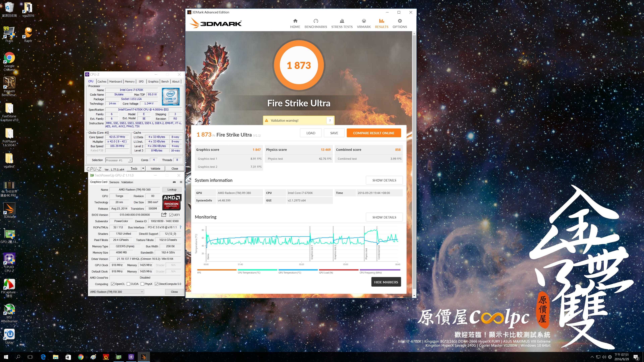Click the taskbar search magnifier
This screenshot has height=362, width=644.
(18, 357)
